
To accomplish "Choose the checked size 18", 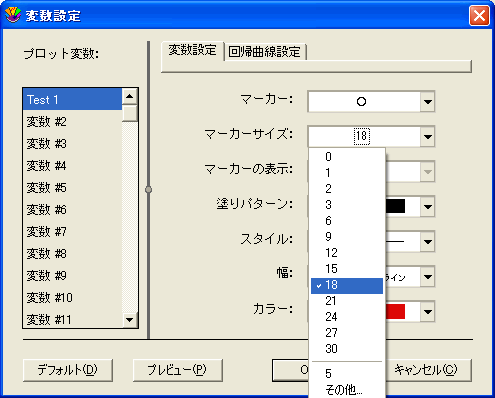I will tap(347, 285).
